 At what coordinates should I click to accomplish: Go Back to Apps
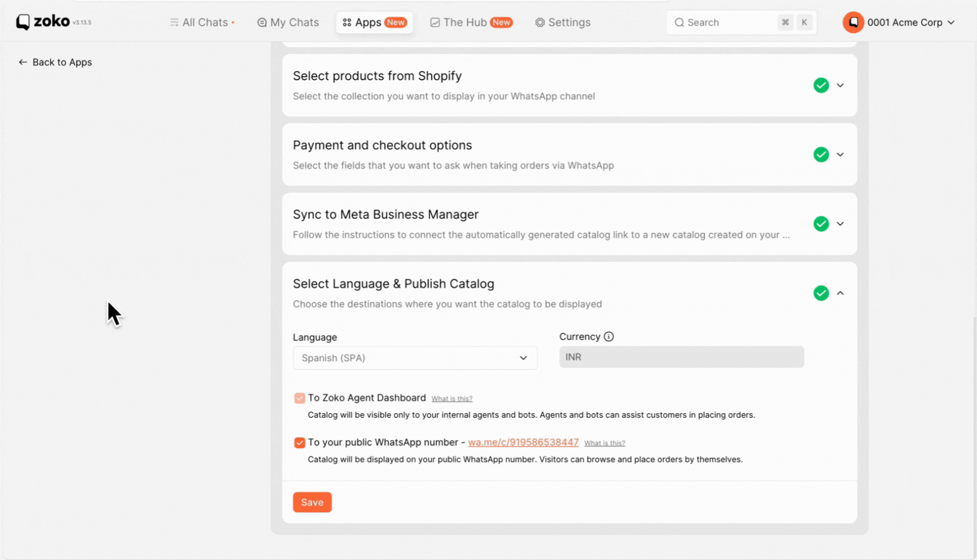pyautogui.click(x=55, y=62)
